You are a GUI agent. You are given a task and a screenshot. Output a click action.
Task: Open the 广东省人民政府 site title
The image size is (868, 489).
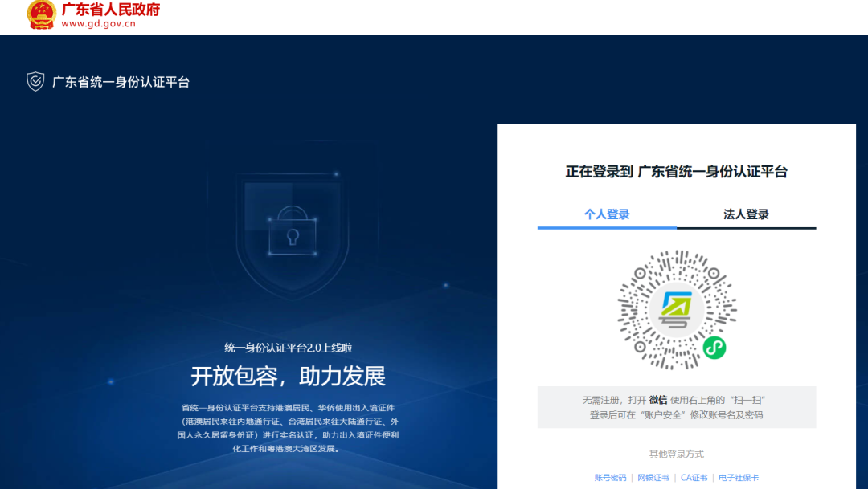click(111, 10)
